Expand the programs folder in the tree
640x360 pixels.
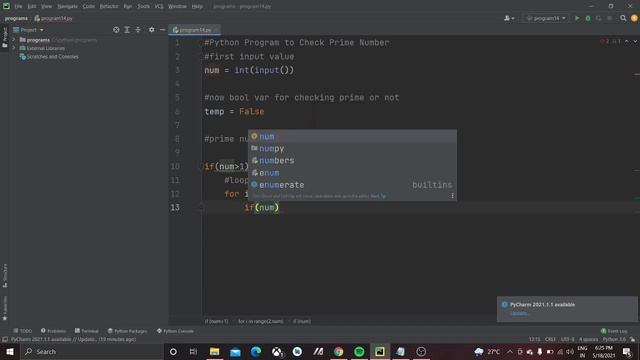[x=14, y=40]
